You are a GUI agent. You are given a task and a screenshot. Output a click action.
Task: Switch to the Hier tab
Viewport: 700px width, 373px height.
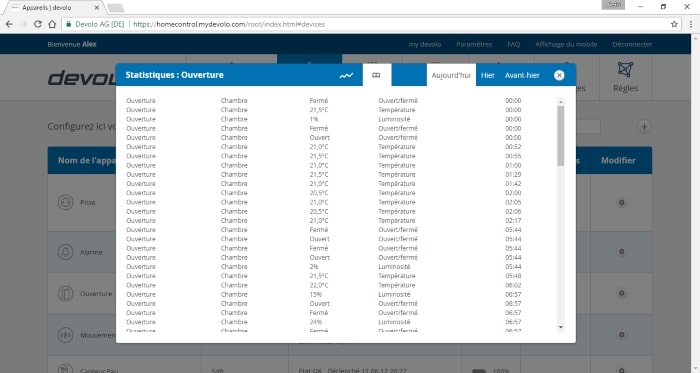coord(488,75)
